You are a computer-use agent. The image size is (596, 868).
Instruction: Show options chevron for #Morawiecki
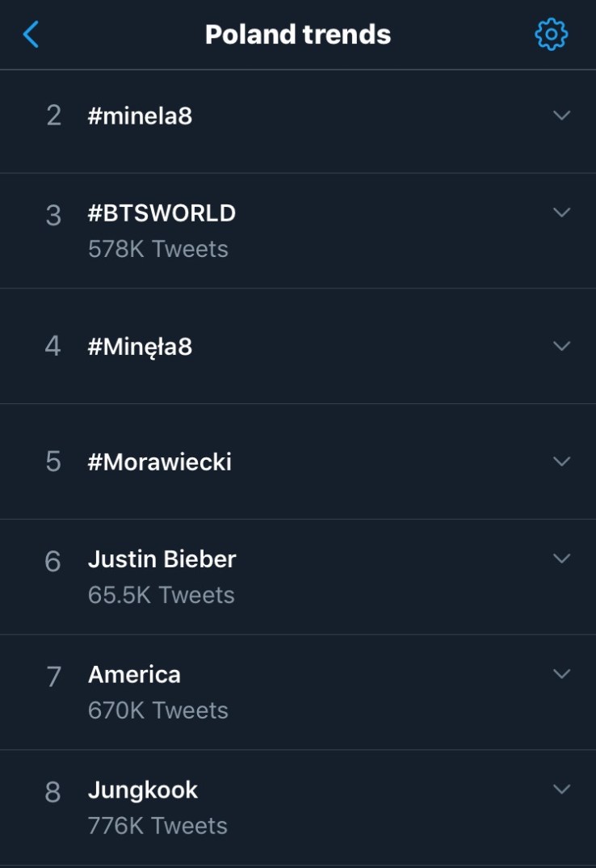click(x=561, y=461)
